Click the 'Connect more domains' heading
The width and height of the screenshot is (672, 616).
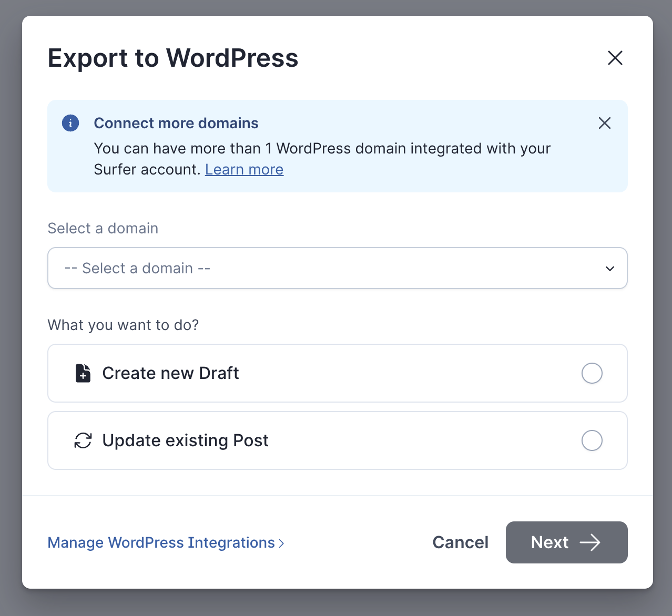(x=176, y=123)
